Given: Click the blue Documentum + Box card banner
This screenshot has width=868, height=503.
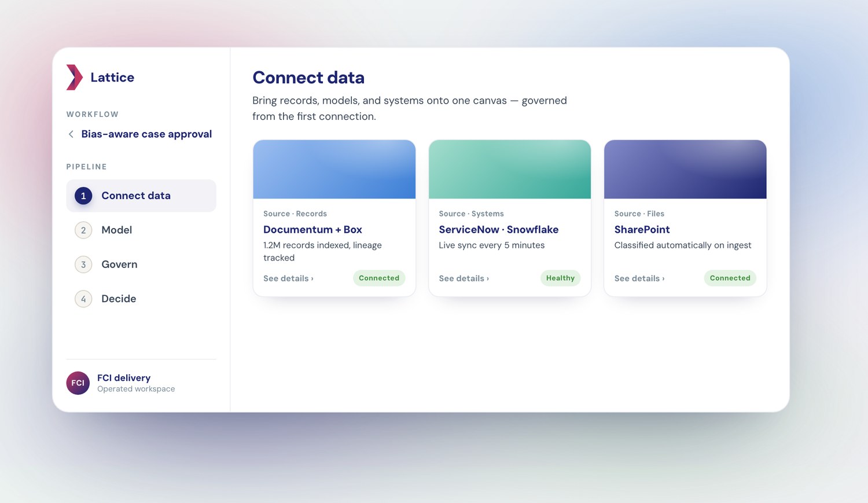Looking at the screenshot, I should pyautogui.click(x=334, y=169).
